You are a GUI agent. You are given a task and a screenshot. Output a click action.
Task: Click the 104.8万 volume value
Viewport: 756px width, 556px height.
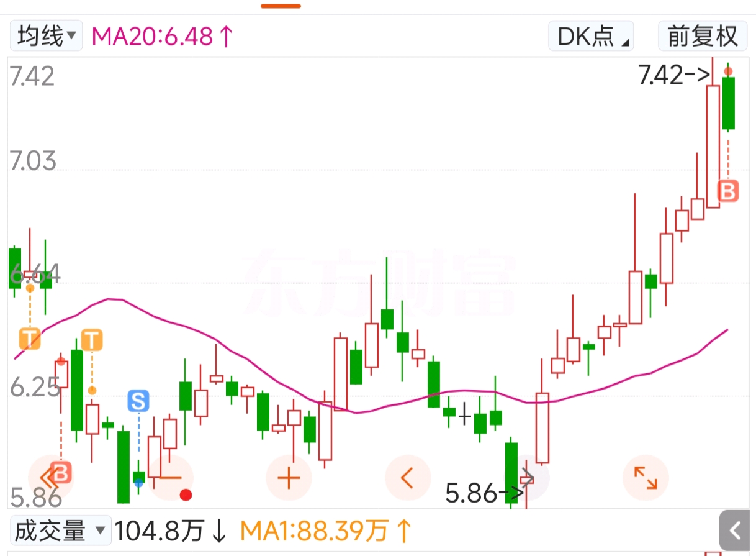pyautogui.click(x=170, y=531)
